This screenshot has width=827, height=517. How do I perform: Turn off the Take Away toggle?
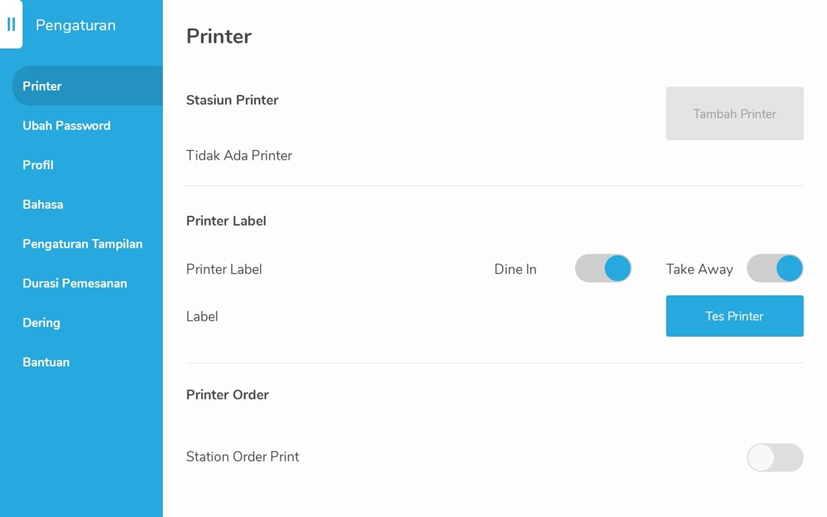pos(775,269)
